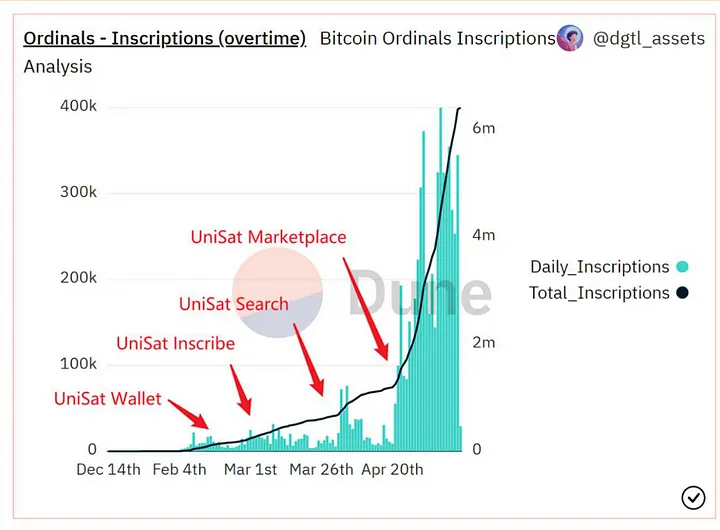Viewport: 720px width, 530px height.
Task: Click the Dune watermark text
Action: tap(420, 293)
